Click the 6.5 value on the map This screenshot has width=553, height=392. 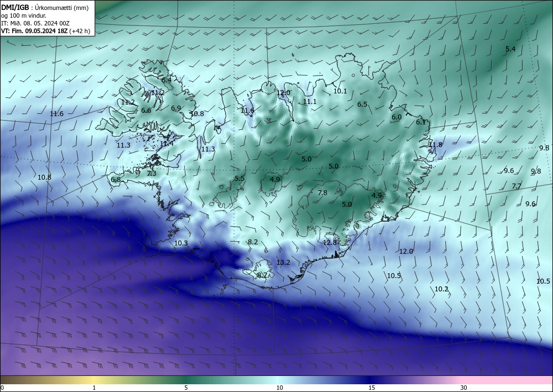pos(362,104)
